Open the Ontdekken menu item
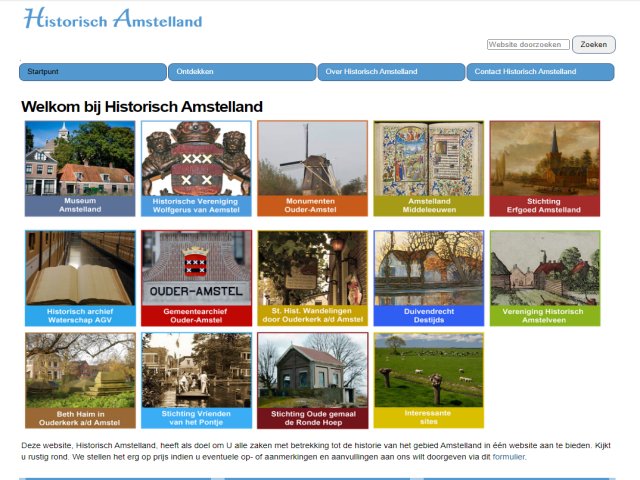The height and width of the screenshot is (480, 640). [x=242, y=72]
